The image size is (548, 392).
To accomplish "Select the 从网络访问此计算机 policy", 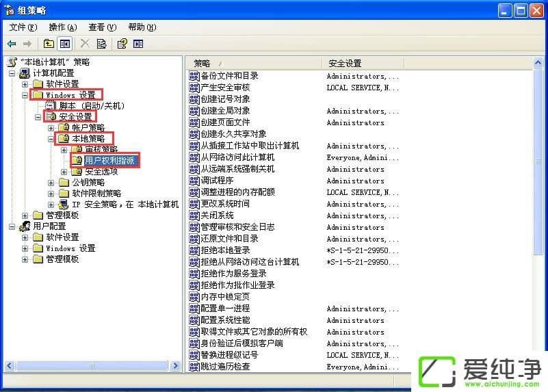I will coord(237,157).
